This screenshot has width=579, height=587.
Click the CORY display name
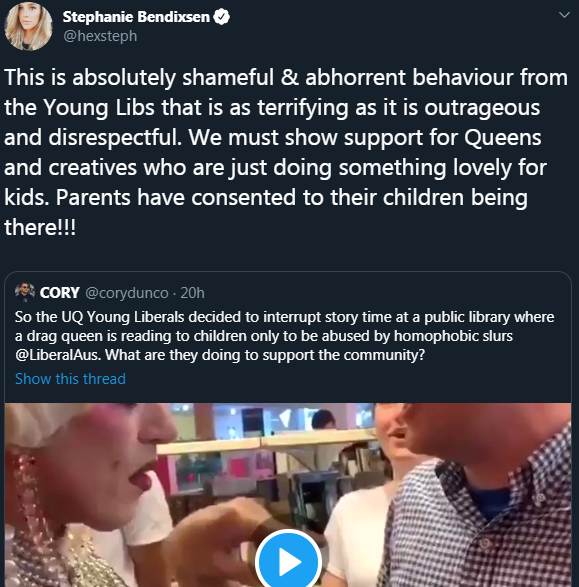pyautogui.click(x=60, y=293)
